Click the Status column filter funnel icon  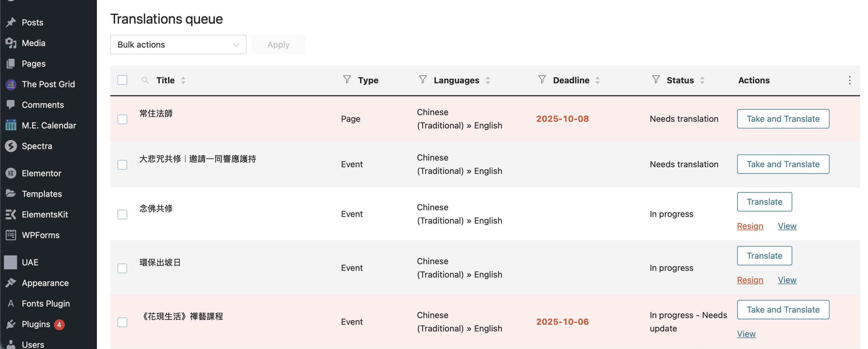656,80
